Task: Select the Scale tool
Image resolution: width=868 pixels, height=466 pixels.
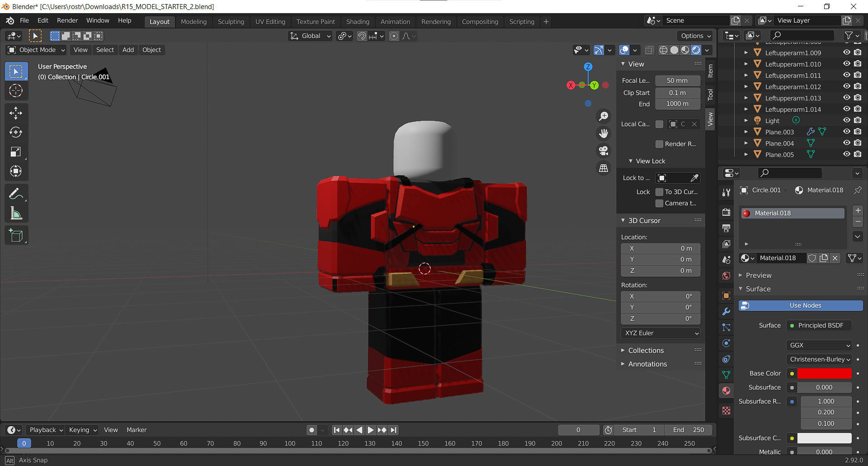Action: pyautogui.click(x=16, y=152)
